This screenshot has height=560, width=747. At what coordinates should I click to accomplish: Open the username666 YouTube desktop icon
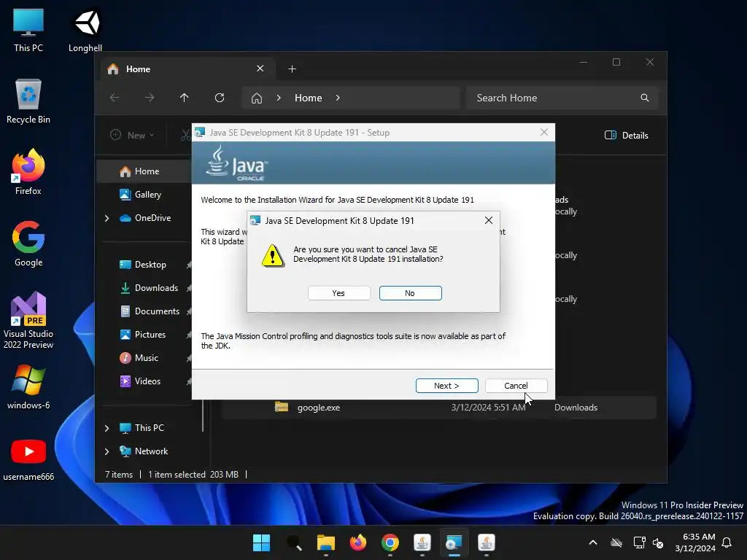pyautogui.click(x=28, y=459)
